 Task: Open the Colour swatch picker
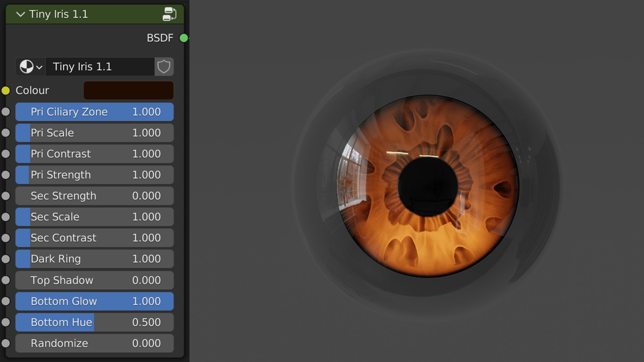128,90
